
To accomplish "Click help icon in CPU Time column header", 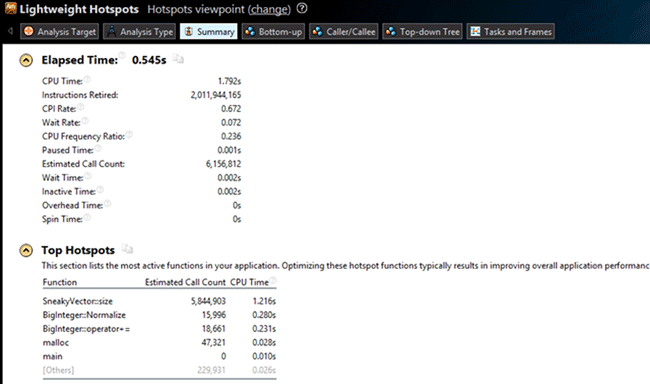I will [273, 280].
